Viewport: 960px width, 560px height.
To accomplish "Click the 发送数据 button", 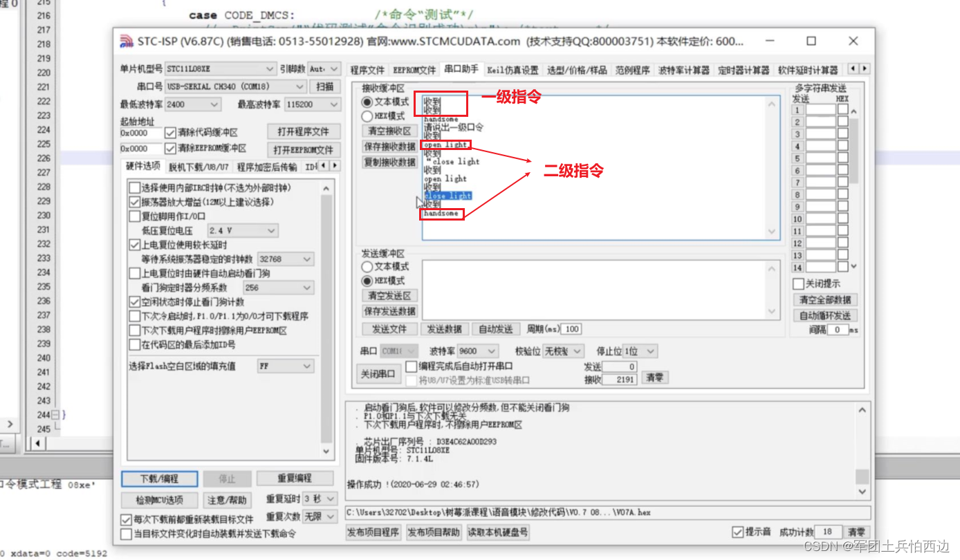I will (x=444, y=329).
